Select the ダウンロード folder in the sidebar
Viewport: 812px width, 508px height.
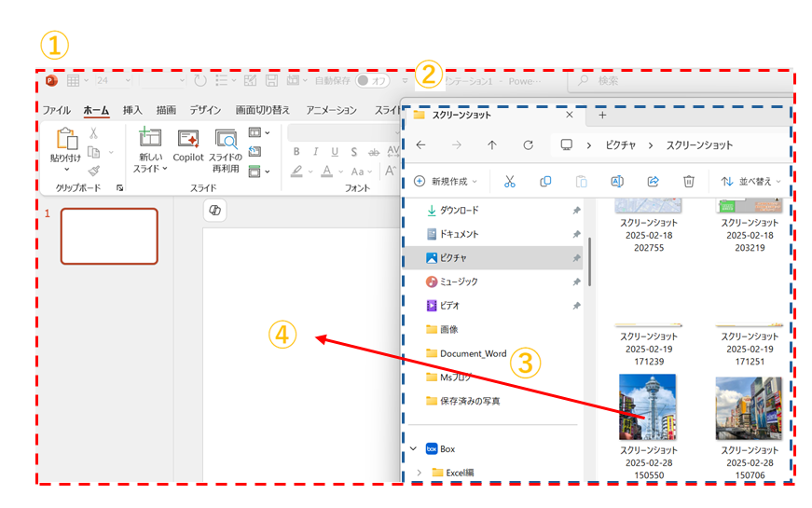458,211
